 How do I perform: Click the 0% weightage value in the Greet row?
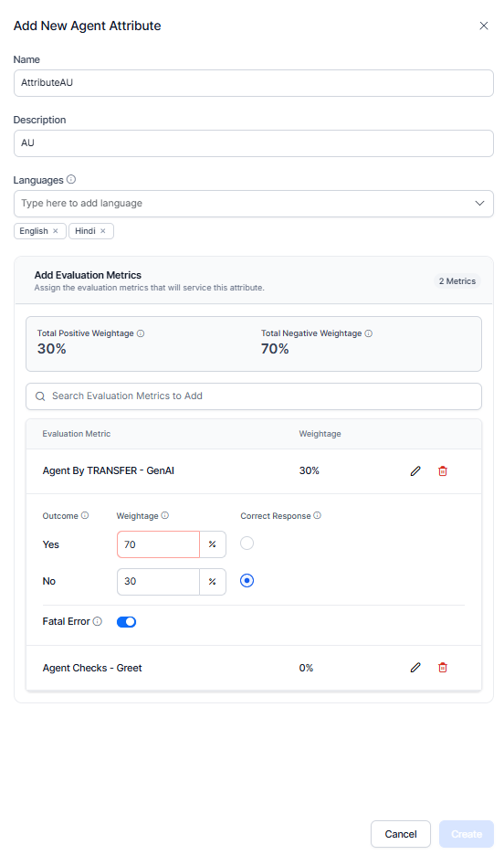click(x=306, y=668)
